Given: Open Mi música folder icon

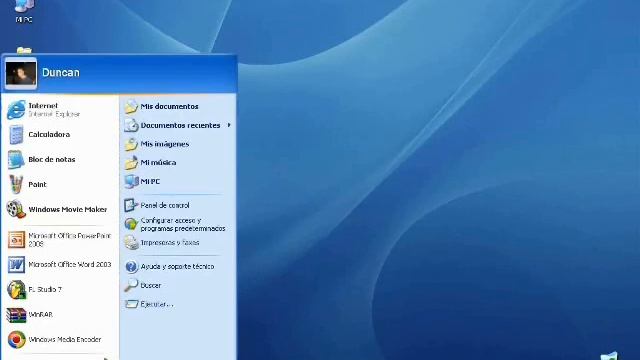Looking at the screenshot, I should tap(131, 162).
